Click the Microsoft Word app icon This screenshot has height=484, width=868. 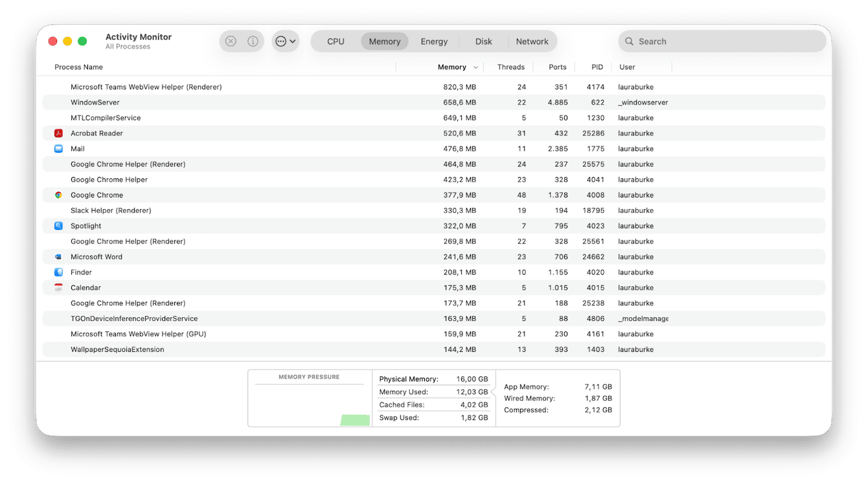(58, 257)
